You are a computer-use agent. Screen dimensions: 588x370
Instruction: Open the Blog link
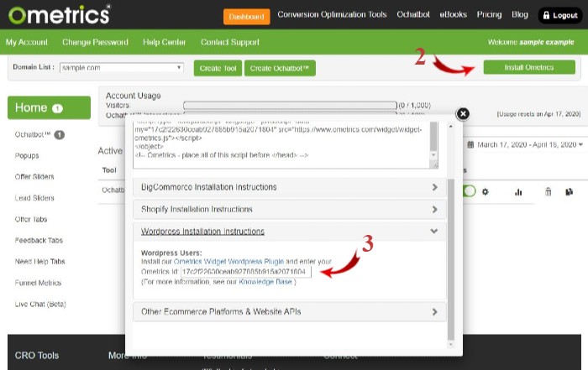pos(520,14)
